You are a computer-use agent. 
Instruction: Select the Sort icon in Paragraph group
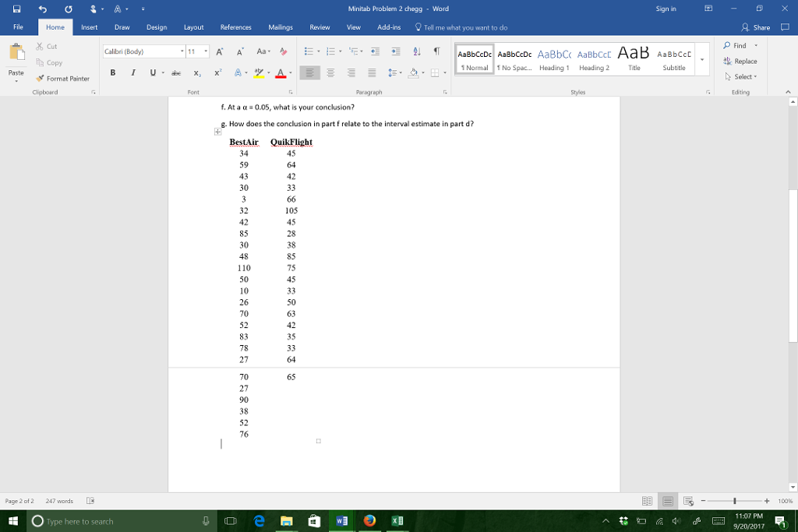click(x=416, y=51)
